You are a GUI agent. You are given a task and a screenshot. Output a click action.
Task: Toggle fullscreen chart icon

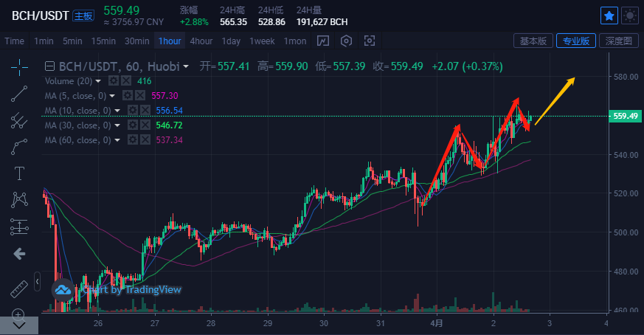click(370, 41)
